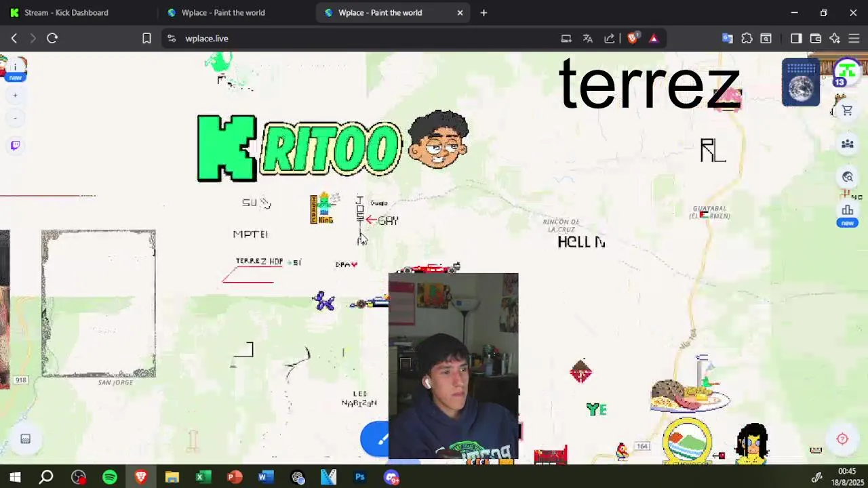868x488 pixels.
Task: Open Discord from the taskbar
Action: 391,477
